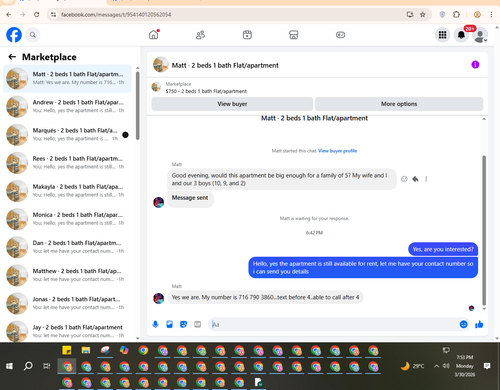Click the 'Yes, are you interested?' message
The height and width of the screenshot is (390, 500).
click(x=443, y=249)
